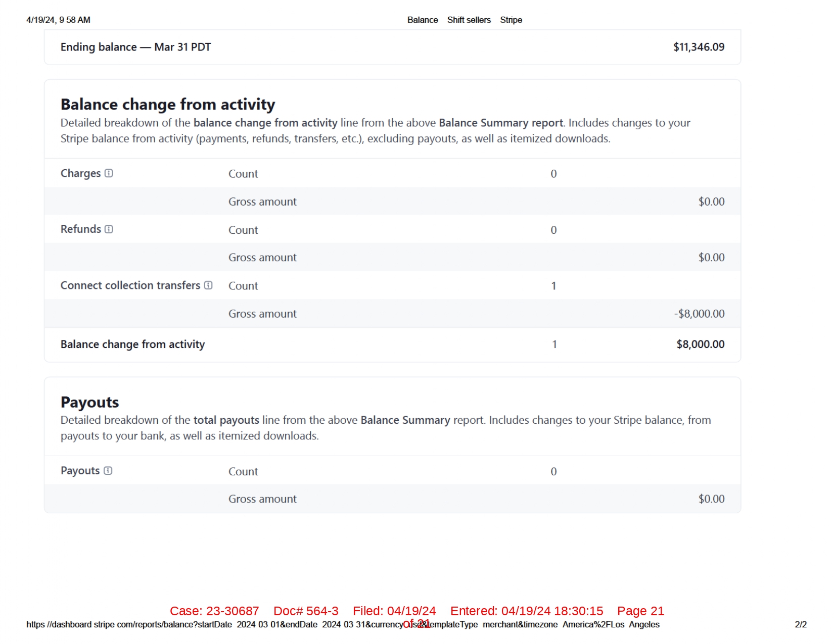Open the dashboard.stripe.com URL in the page footer
This screenshot has height=644, width=834.
tap(343, 625)
